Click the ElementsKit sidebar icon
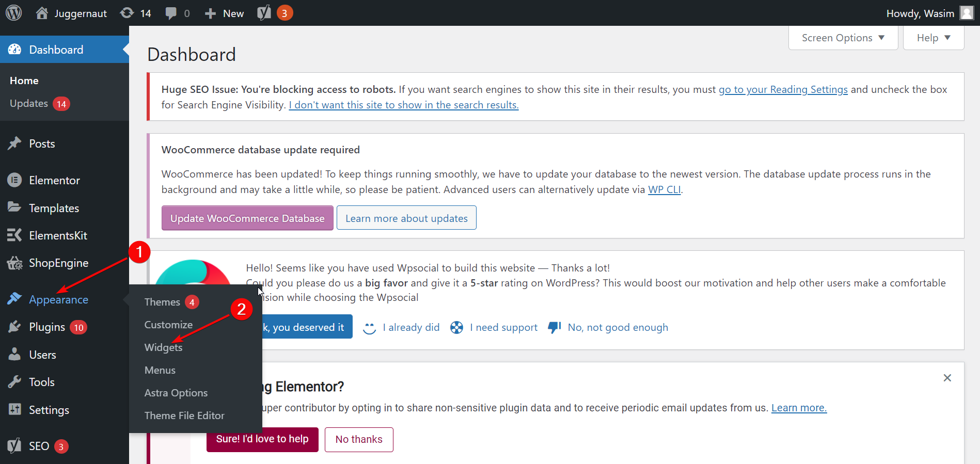Image resolution: width=980 pixels, height=464 pixels. [x=14, y=235]
